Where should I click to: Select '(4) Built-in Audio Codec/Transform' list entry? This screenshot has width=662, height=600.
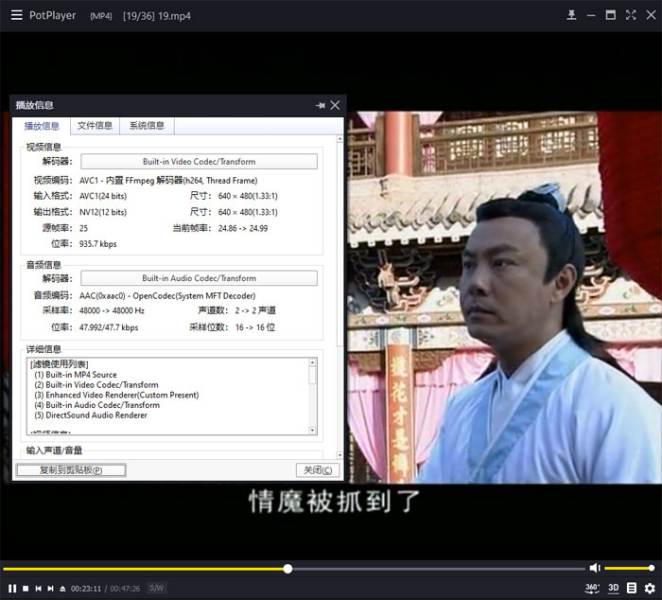click(x=97, y=405)
